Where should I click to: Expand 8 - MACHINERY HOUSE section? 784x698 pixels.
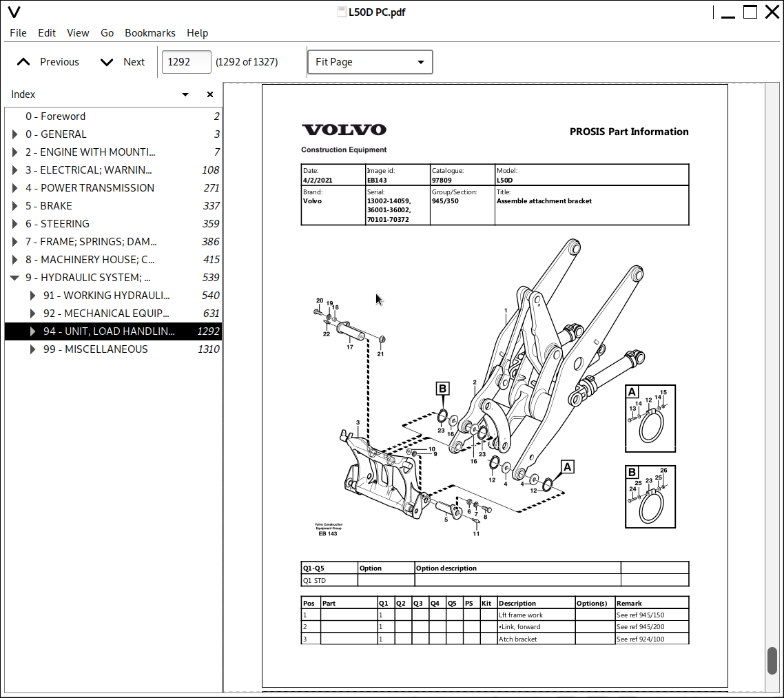pos(14,260)
